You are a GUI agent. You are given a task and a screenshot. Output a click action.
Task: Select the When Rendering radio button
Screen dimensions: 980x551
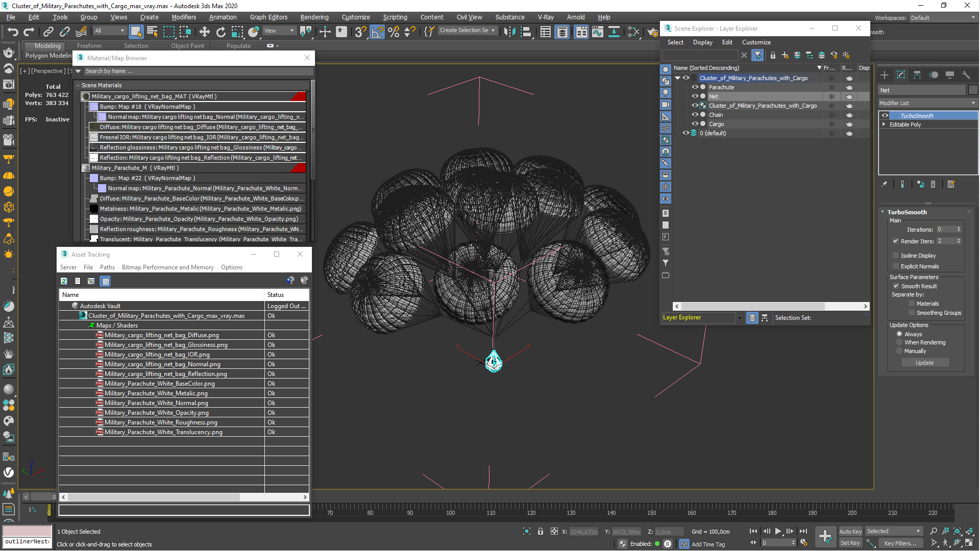coord(899,342)
